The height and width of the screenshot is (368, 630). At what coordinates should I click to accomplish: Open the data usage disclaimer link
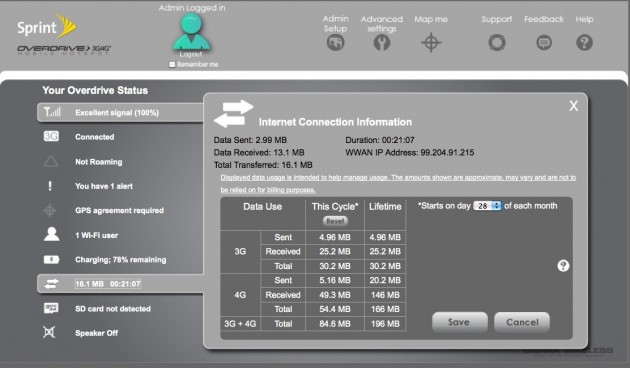[398, 183]
